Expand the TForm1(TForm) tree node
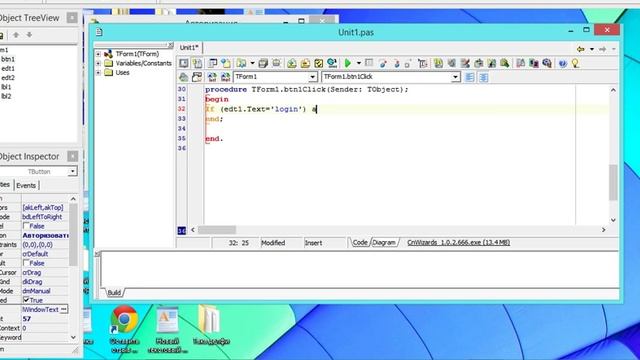This screenshot has height=360, width=640. pos(98,54)
